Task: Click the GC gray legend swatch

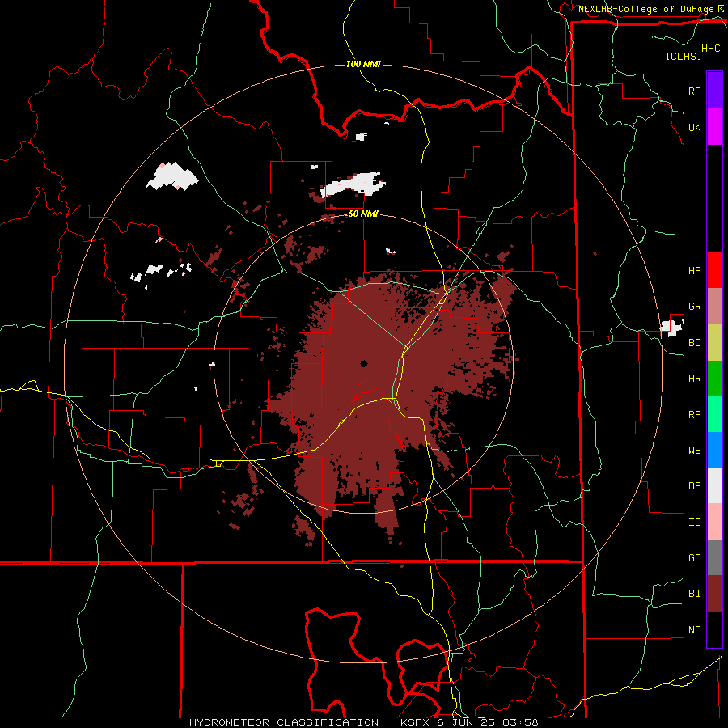Action: [x=714, y=557]
